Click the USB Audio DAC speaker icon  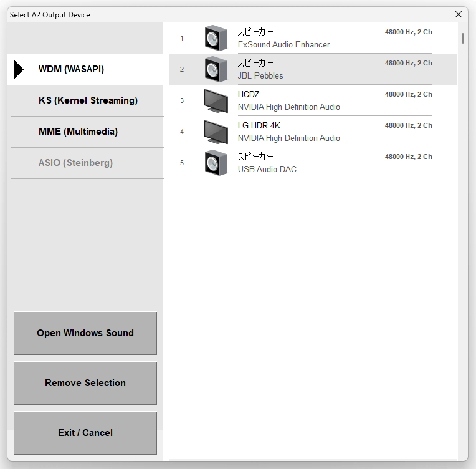(216, 163)
